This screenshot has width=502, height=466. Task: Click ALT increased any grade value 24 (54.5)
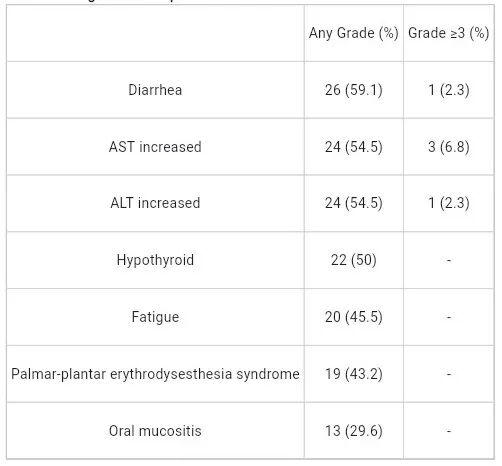tap(354, 203)
